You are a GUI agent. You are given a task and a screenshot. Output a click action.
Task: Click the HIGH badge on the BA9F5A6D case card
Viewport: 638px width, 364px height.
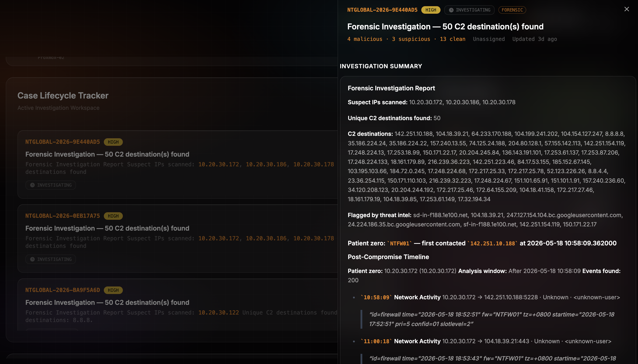(x=113, y=290)
